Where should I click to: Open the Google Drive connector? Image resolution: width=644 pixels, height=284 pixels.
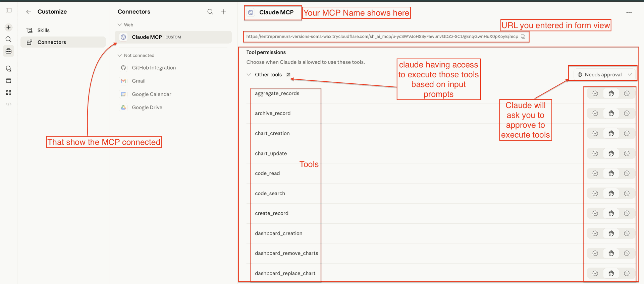click(173, 108)
